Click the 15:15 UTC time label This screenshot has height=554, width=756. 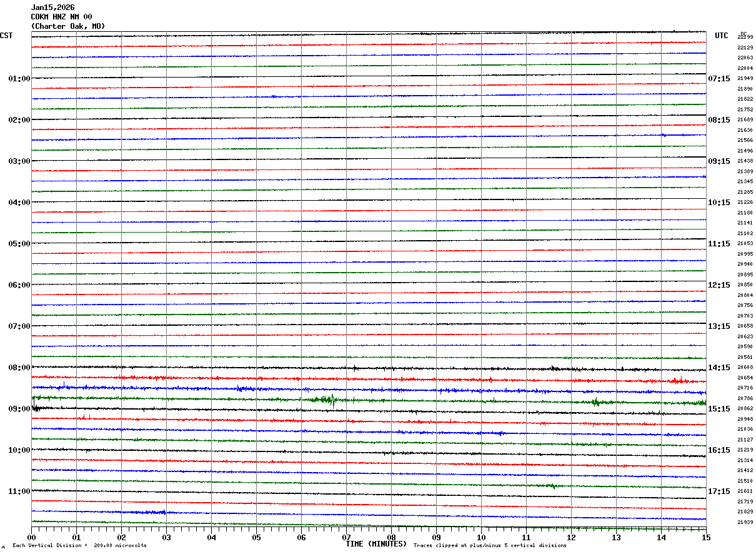click(719, 409)
